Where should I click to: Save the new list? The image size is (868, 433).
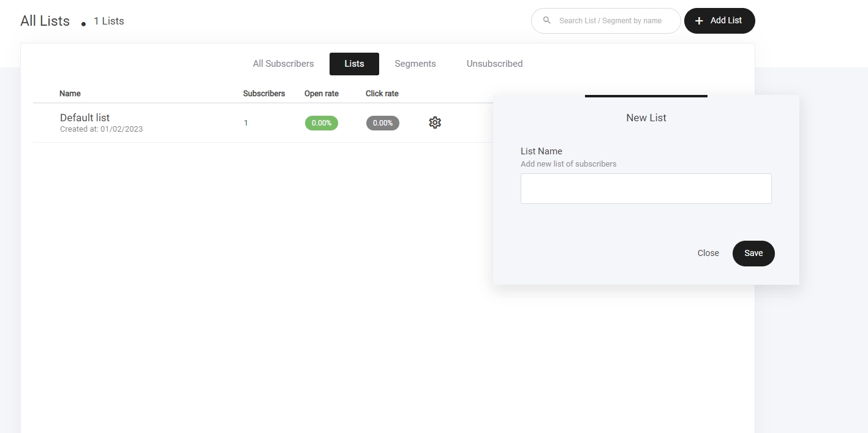(x=753, y=254)
